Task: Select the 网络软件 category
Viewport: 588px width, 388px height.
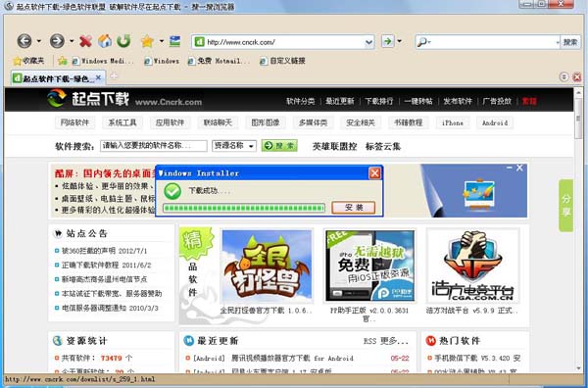Action: point(74,122)
